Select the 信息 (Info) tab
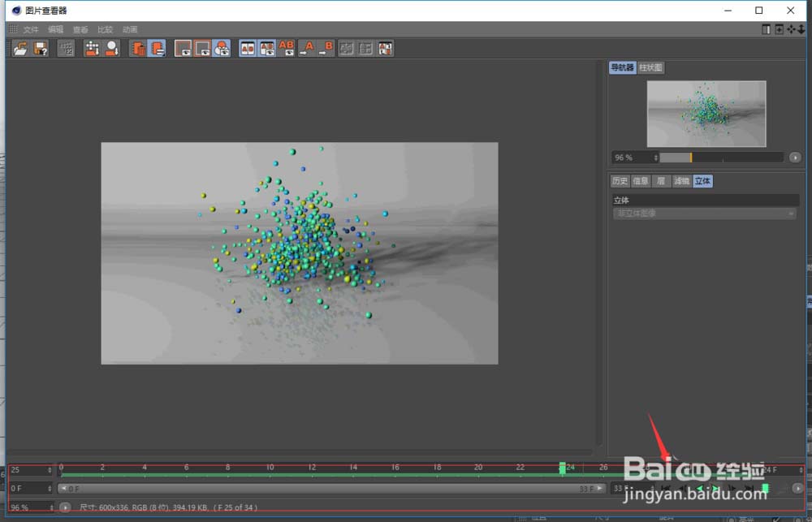The image size is (812, 522). coord(641,181)
